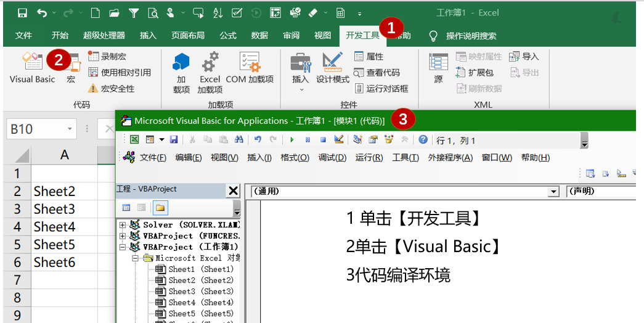Click the VBA toolbar Save disk icon
The height and width of the screenshot is (323, 644).
pyautogui.click(x=174, y=140)
